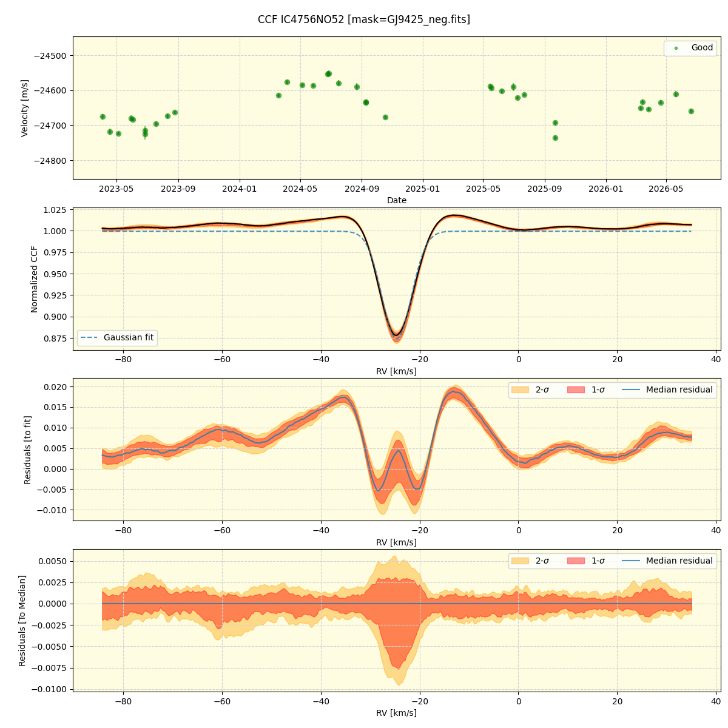Click the 1-σ swatch in residuals-to-fit legend
The image size is (728, 728).
point(576,390)
